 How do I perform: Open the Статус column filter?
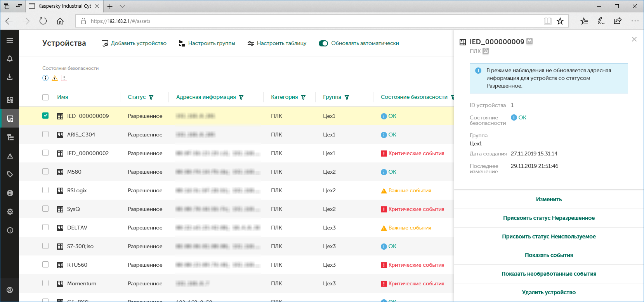pyautogui.click(x=151, y=97)
